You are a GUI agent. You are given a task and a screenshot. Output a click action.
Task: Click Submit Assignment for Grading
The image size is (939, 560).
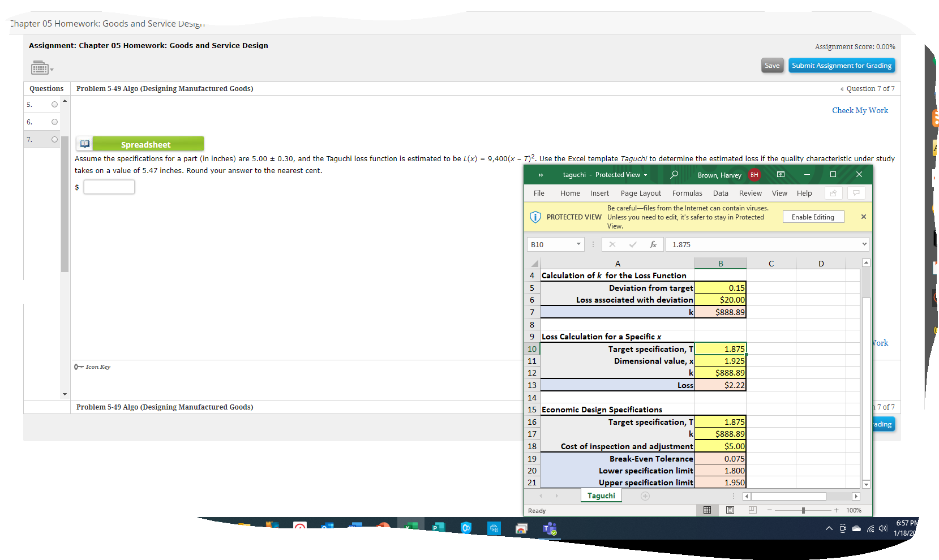coord(842,66)
